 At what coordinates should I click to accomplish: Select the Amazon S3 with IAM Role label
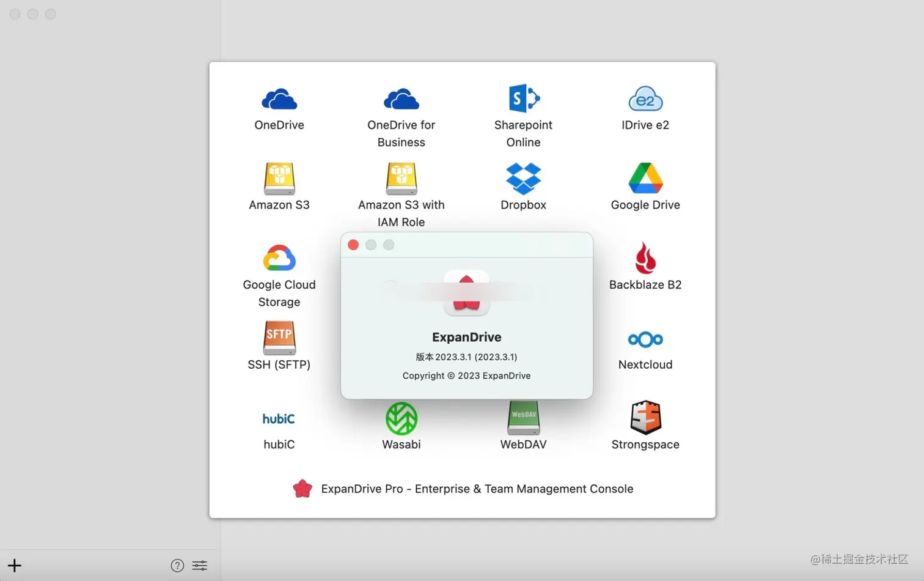(402, 213)
